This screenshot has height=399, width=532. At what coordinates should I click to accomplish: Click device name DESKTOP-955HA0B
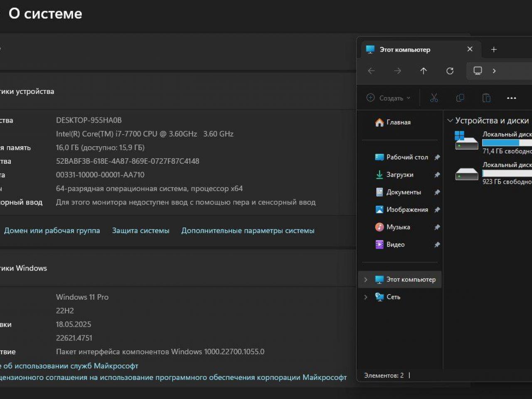tap(89, 120)
